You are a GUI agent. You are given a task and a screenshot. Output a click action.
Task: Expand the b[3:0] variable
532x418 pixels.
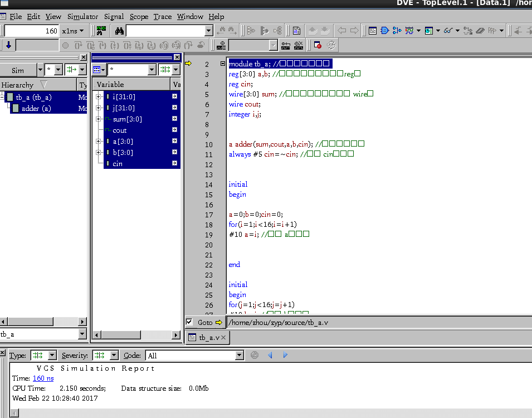(x=99, y=153)
